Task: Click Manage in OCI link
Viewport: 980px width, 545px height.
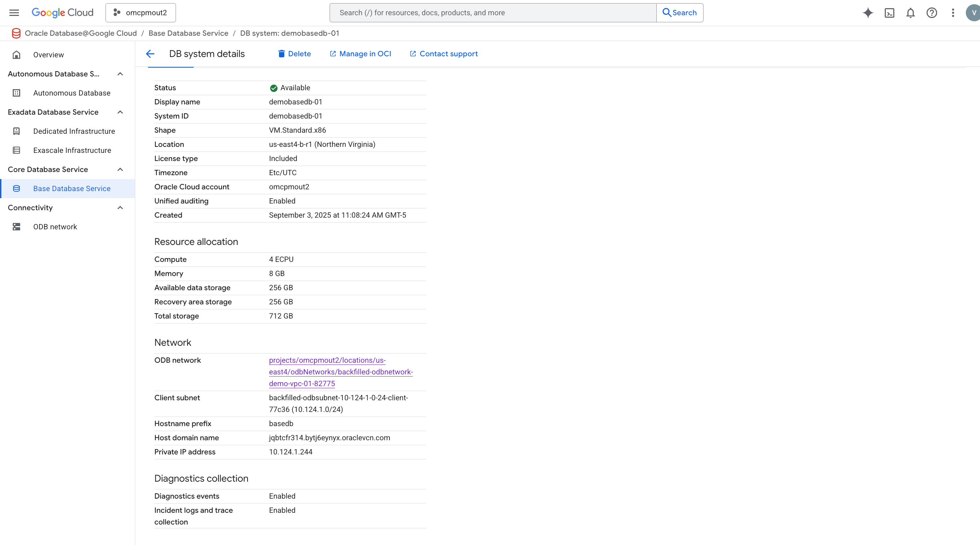Action: coord(360,54)
